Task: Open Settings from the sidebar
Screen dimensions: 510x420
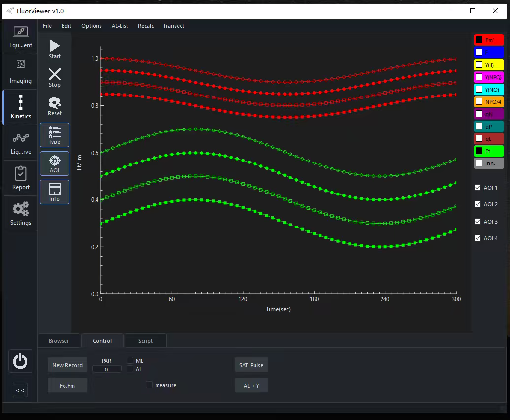Action: (x=20, y=213)
